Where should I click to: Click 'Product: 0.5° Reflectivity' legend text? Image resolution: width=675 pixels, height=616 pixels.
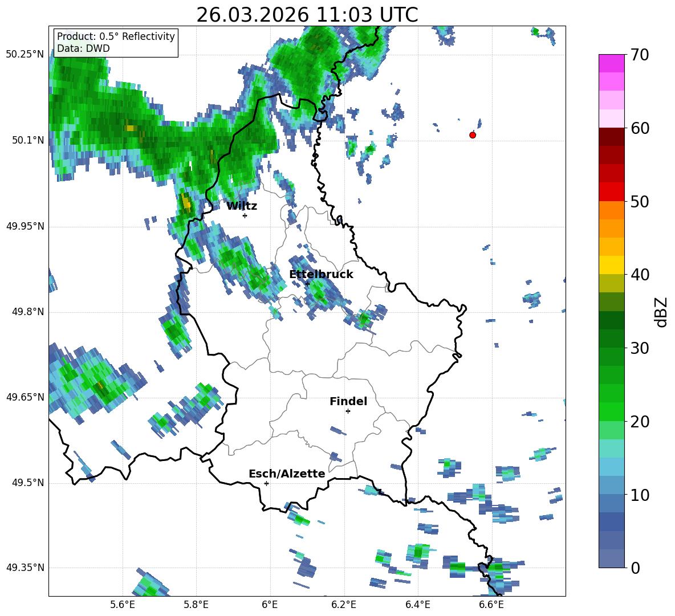coord(116,36)
